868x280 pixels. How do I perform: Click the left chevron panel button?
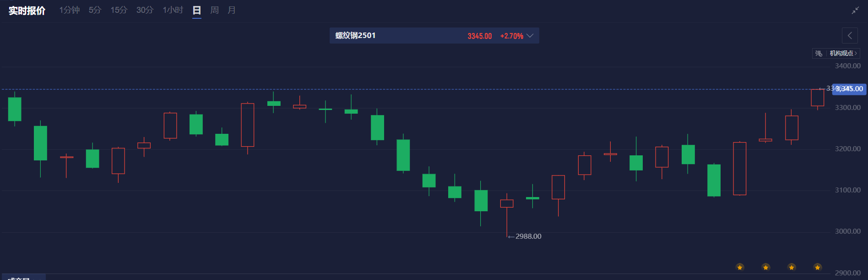point(850,35)
